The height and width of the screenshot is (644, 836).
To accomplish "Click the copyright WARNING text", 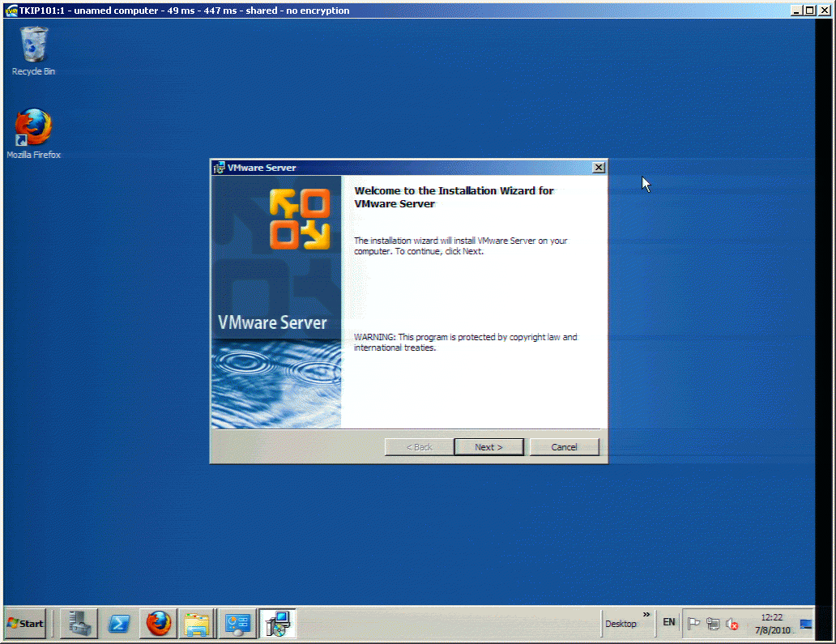I will tap(466, 343).
